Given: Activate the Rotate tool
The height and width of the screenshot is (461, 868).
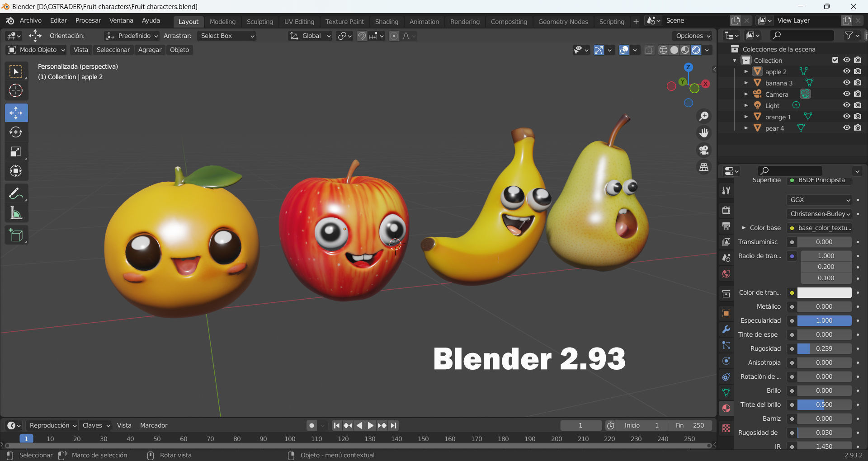Looking at the screenshot, I should 16,132.
